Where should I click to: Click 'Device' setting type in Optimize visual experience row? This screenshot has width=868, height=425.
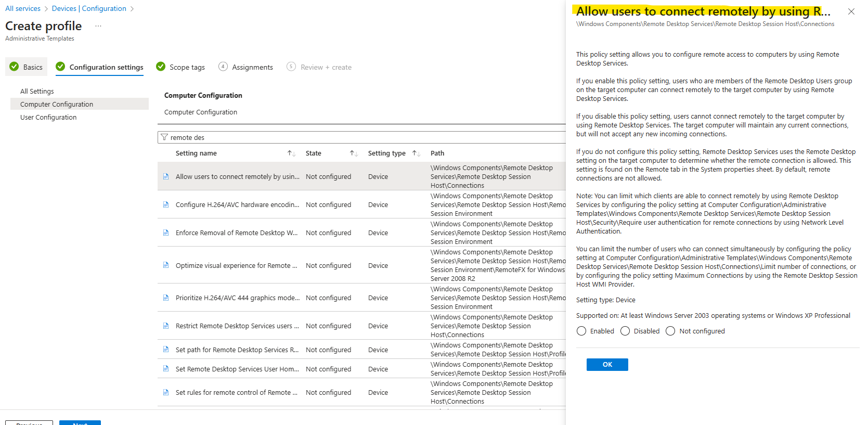point(378,265)
